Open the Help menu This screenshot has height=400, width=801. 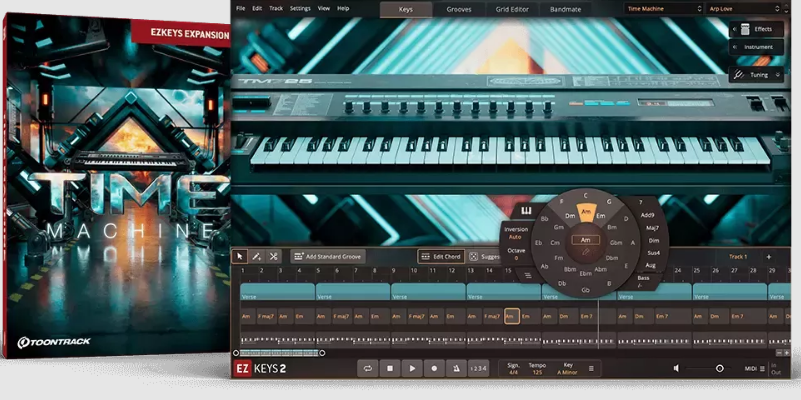click(343, 8)
